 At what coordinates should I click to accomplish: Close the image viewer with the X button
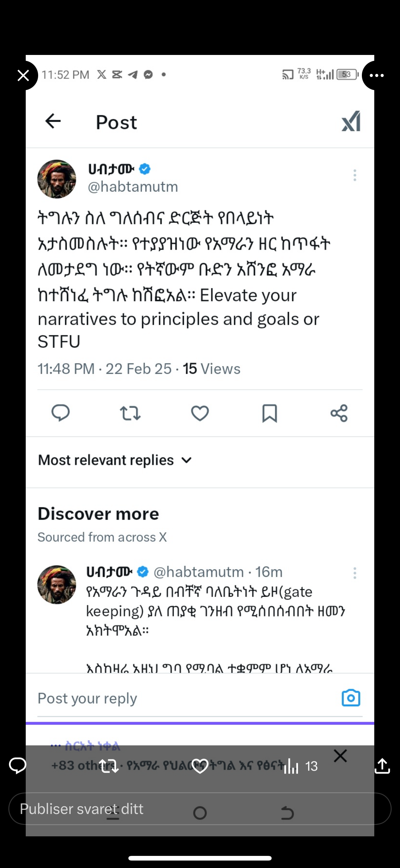point(23,75)
